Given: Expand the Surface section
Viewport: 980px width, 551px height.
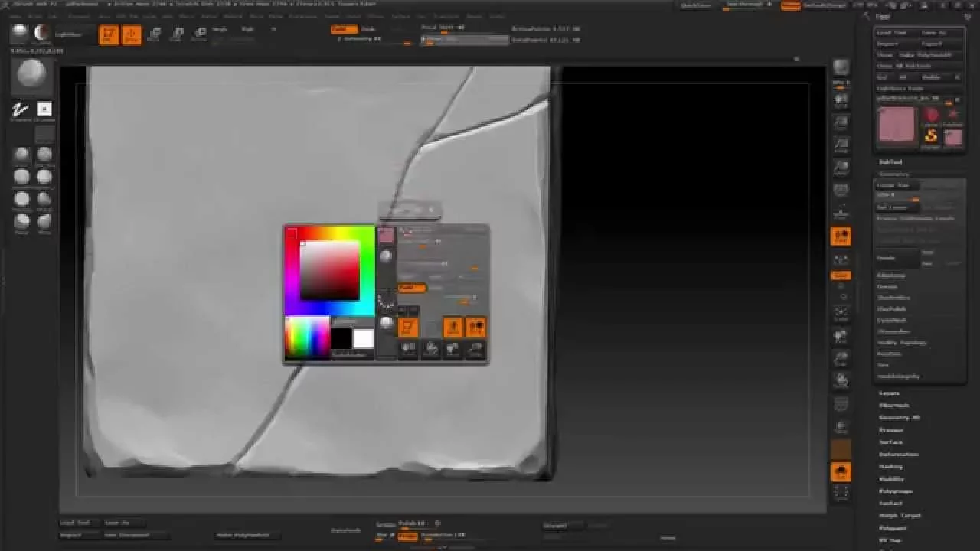Looking at the screenshot, I should click(x=891, y=442).
